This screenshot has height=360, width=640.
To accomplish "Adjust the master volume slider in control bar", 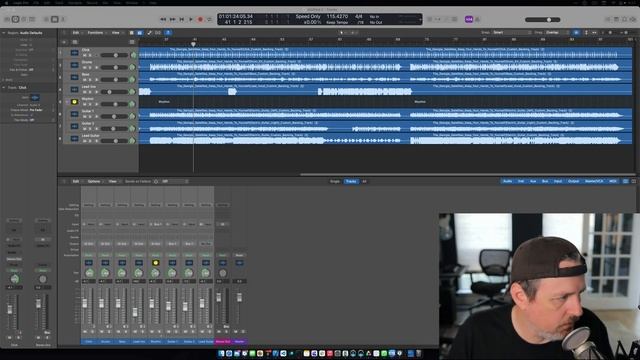I will (x=543, y=20).
